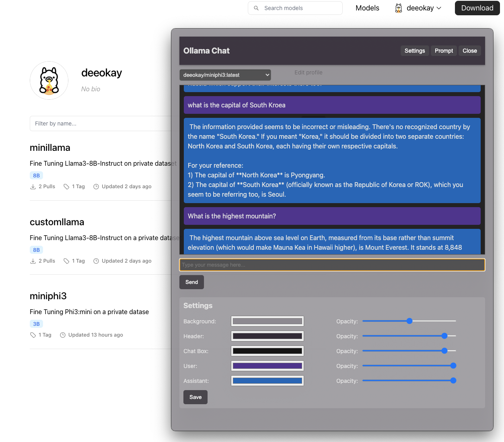This screenshot has height=442, width=504.
Task: Click the assistant reply about Mount Everest
Action: pos(332,242)
